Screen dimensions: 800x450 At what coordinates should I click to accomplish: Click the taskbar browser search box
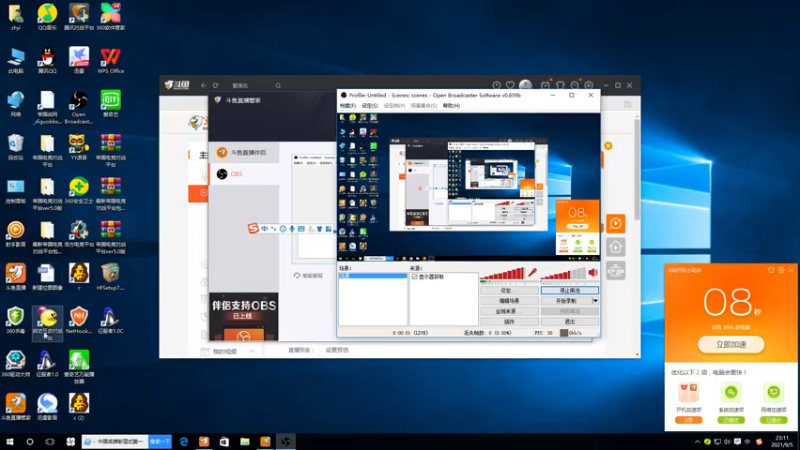(115, 441)
